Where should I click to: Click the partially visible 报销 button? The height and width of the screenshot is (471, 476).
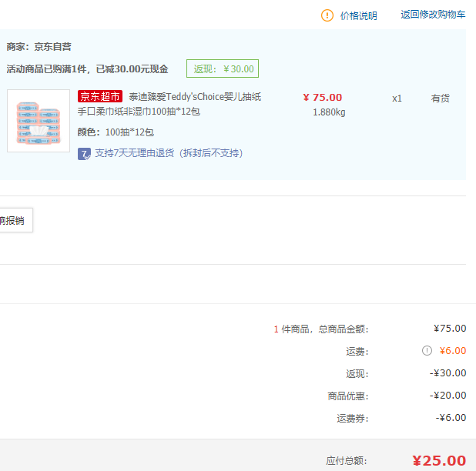coord(15,220)
